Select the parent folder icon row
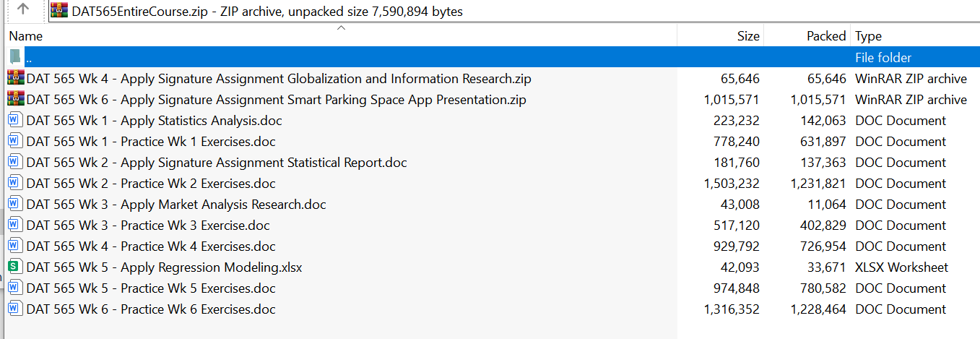 [x=16, y=58]
